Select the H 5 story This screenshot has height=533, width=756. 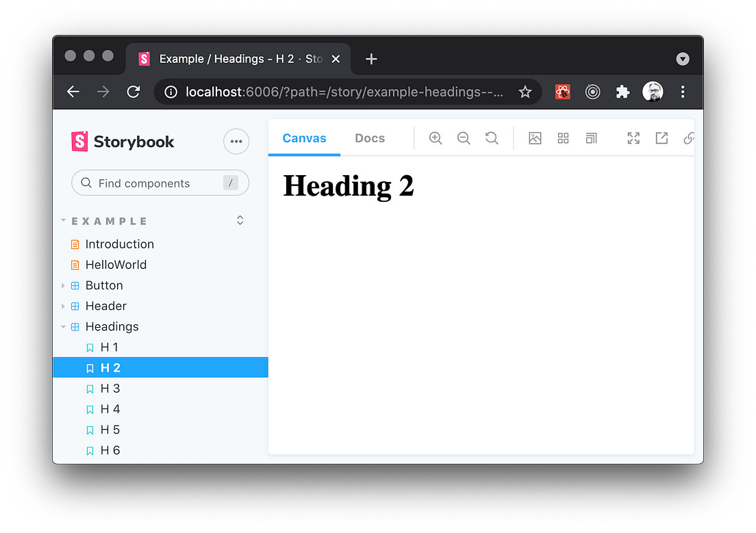(x=110, y=429)
